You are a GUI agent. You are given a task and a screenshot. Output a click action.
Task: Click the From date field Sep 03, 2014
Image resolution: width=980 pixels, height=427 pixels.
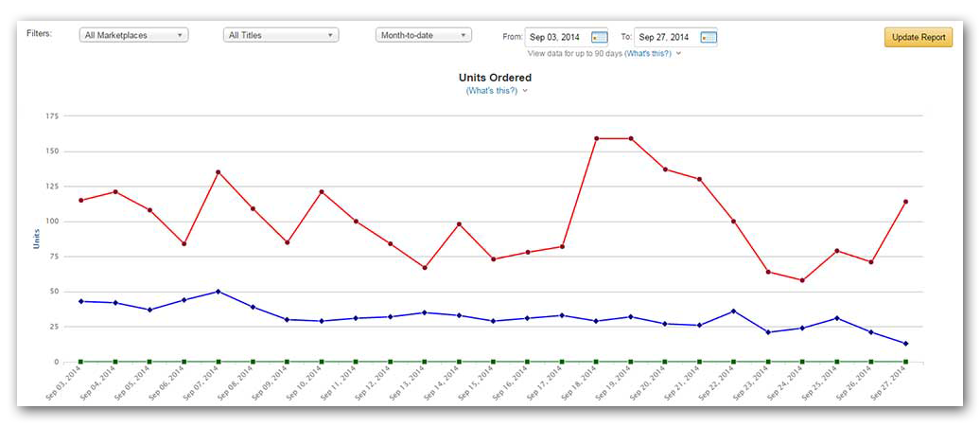click(556, 37)
